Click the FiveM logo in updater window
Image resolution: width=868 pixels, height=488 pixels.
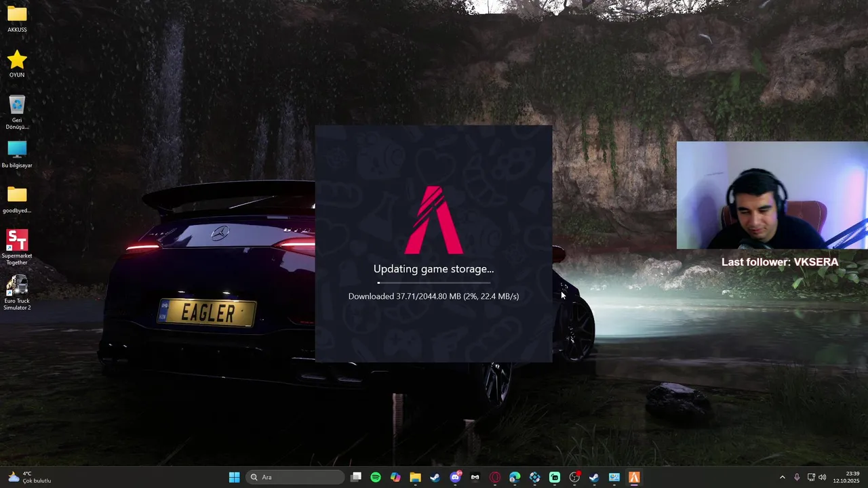coord(434,220)
